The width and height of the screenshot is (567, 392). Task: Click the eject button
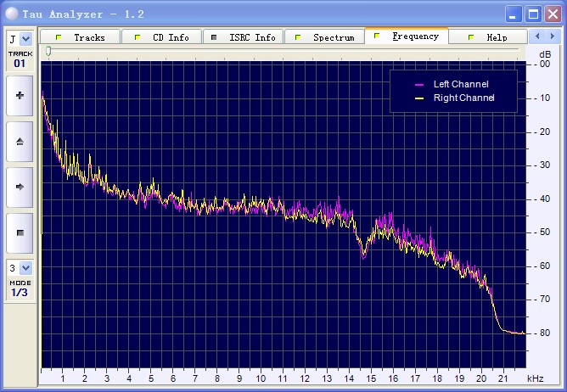pyautogui.click(x=20, y=142)
